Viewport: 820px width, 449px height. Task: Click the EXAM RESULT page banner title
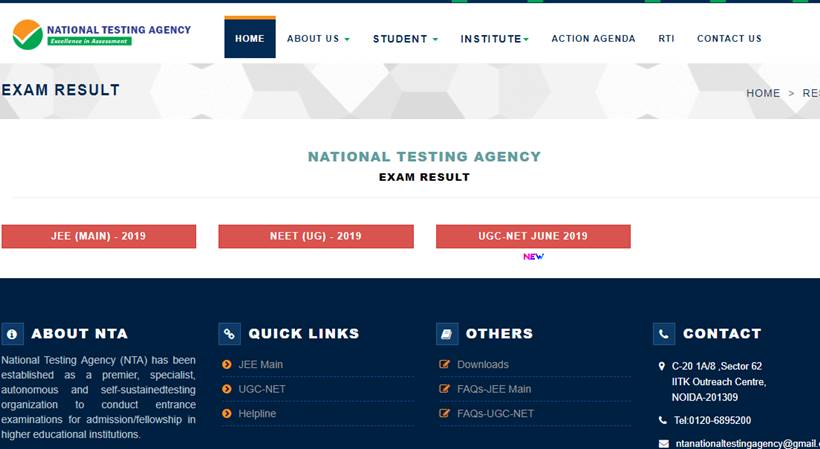[x=61, y=90]
